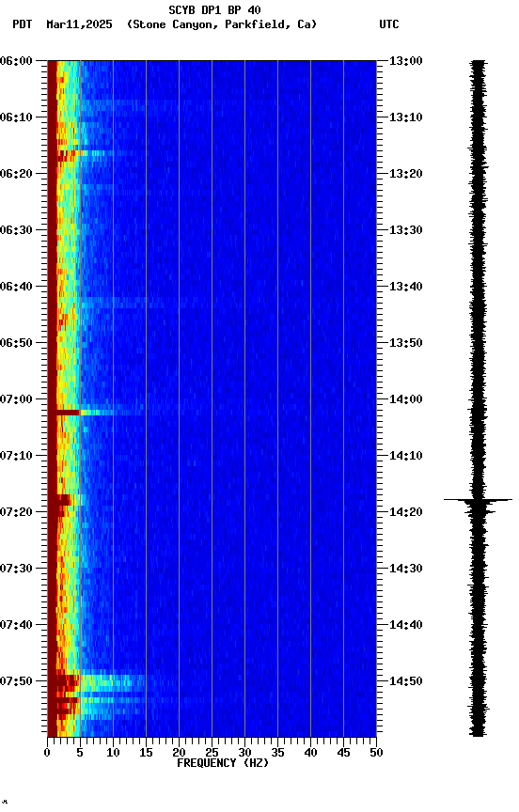Image resolution: width=519 pixels, height=812 pixels.
Task: Click the dark red spectrogram band just after 07:00
Action: coord(68,413)
